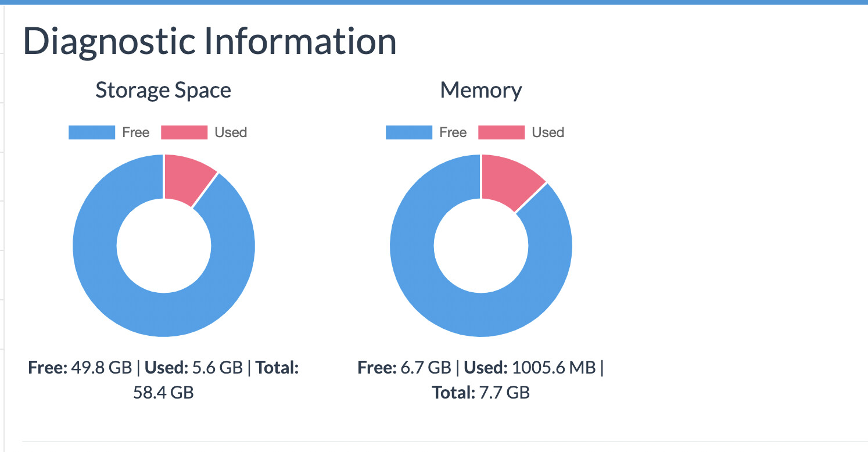Click the Memory chart title
Screen dimensions: 868x452
[x=482, y=90]
